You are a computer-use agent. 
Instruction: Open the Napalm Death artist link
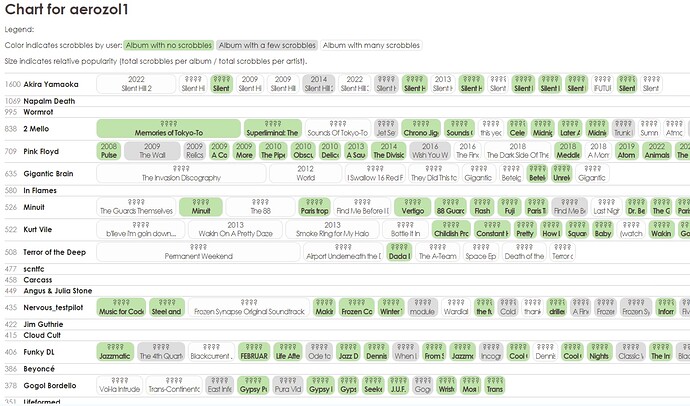tap(49, 101)
